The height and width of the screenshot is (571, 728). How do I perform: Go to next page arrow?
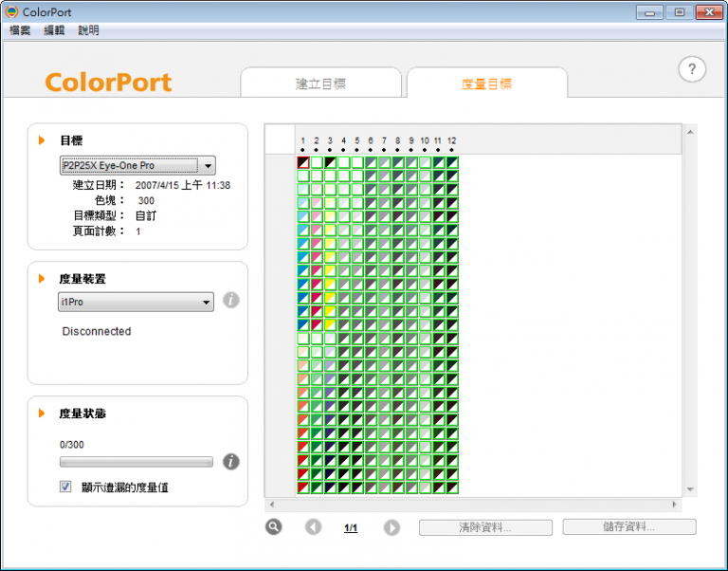click(391, 527)
